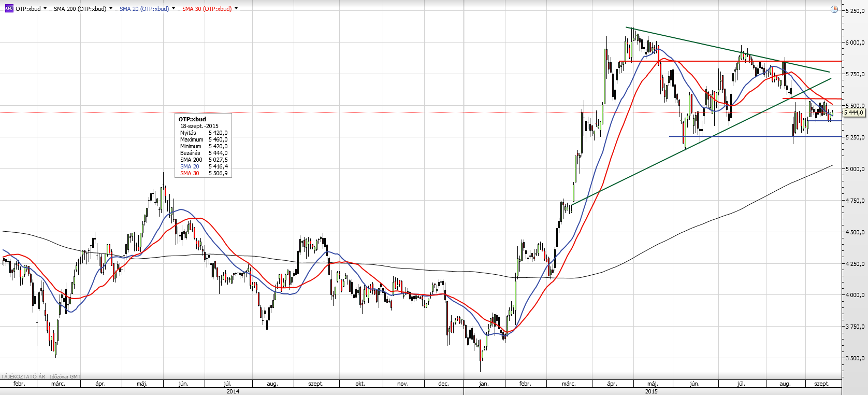The height and width of the screenshot is (395, 868).
Task: Click the 3 500,0 price axis label
Action: (x=855, y=358)
